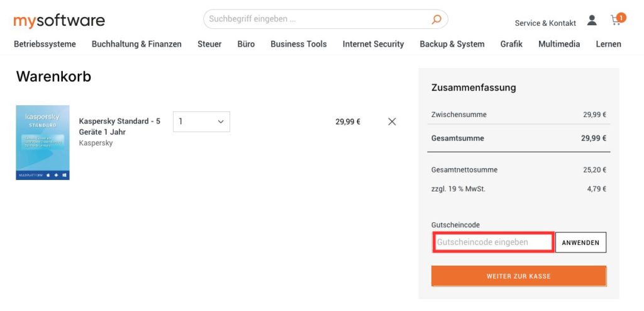Viewport: 644px width, 311px height.
Task: Click the mysoftware logo
Action: (59, 21)
